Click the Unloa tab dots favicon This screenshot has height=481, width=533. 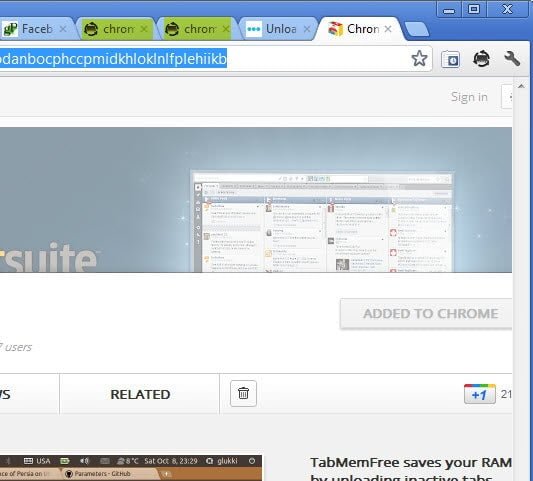(x=254, y=29)
